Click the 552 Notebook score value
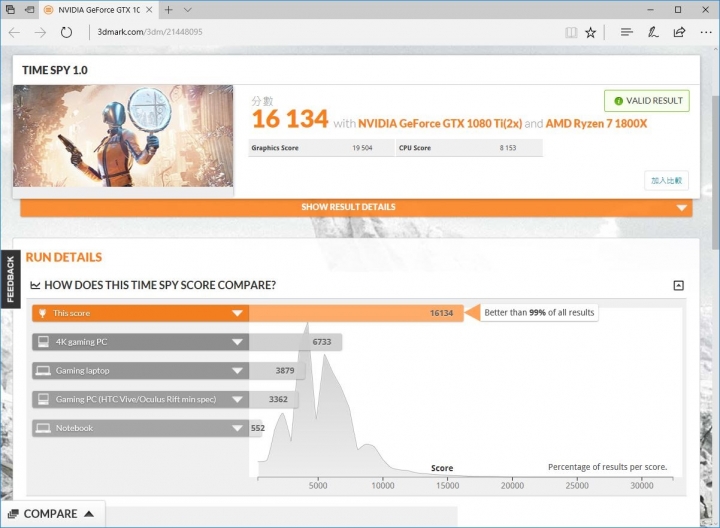The image size is (720, 528). [x=258, y=428]
